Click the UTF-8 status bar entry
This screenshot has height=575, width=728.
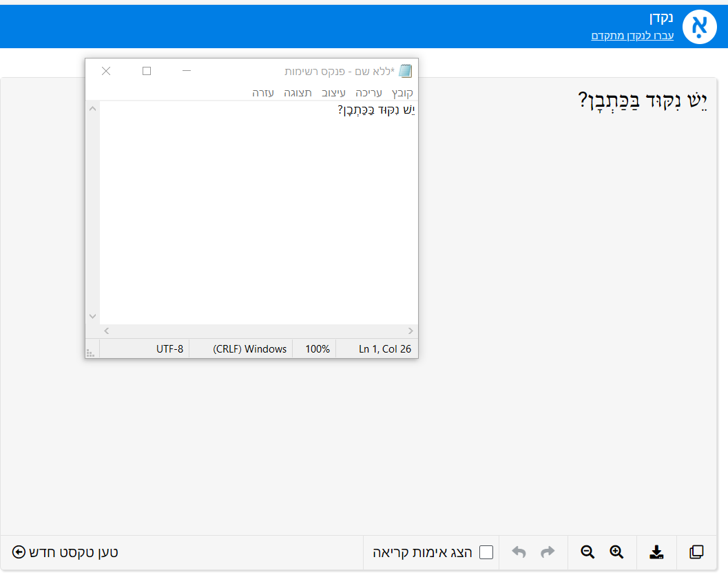(169, 349)
